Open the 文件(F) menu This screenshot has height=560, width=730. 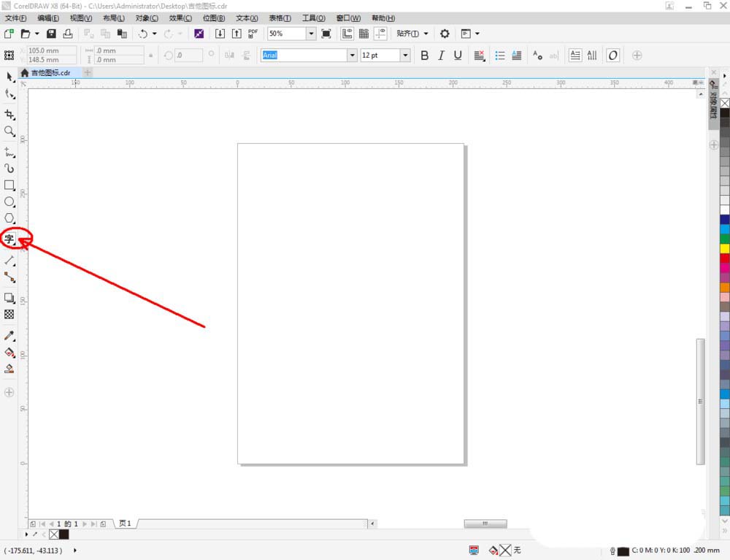[x=16, y=18]
